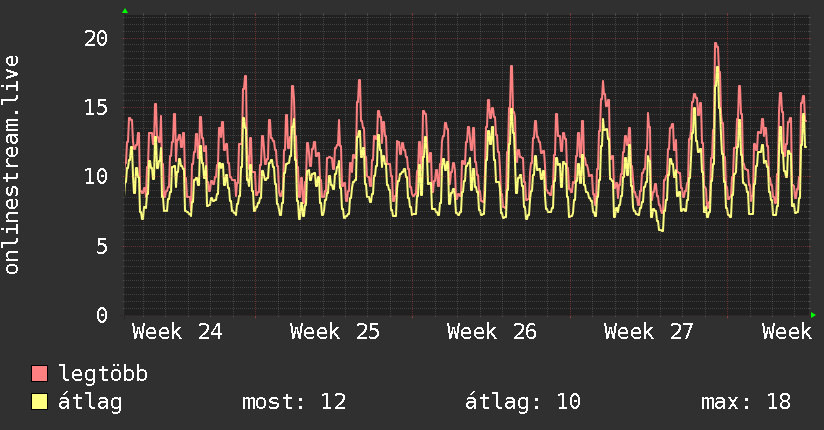The height and width of the screenshot is (430, 824).
Task: Click the y-axis label 0
Action: pyautogui.click(x=102, y=315)
